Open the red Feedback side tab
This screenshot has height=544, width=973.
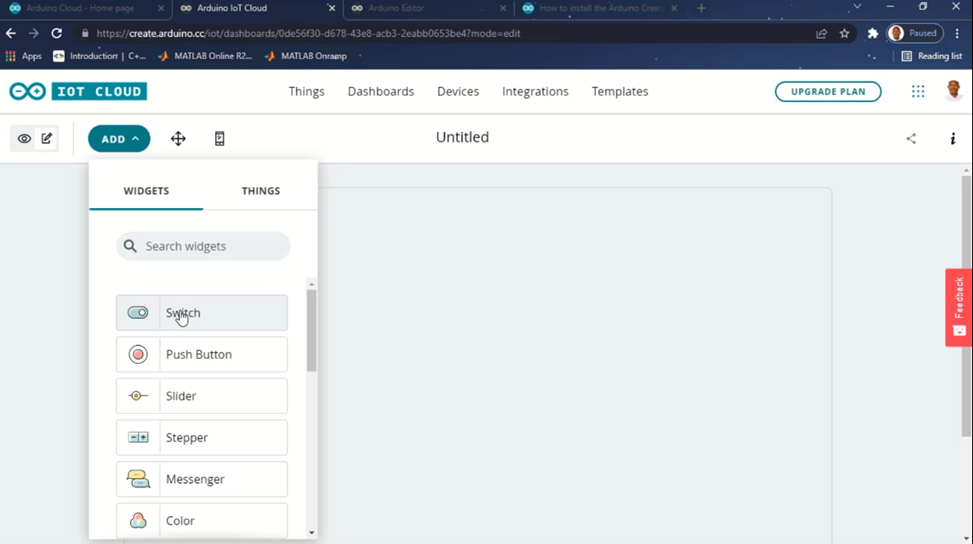[959, 307]
